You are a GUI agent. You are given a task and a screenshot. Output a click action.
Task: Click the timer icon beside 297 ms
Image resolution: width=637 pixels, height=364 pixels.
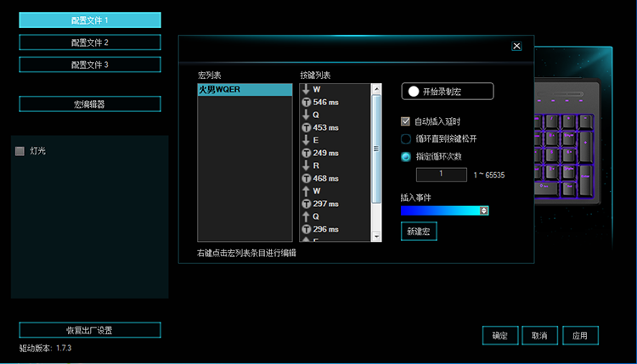coord(307,204)
